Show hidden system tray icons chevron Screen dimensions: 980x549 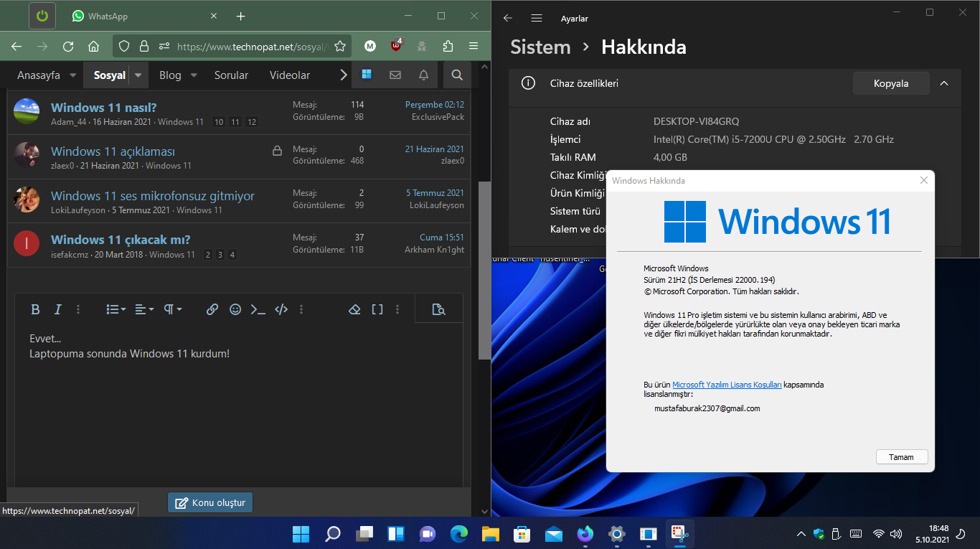pyautogui.click(x=801, y=534)
